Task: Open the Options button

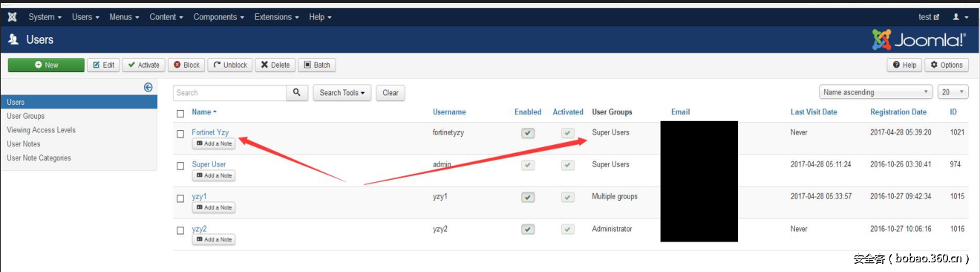Action: click(x=947, y=65)
